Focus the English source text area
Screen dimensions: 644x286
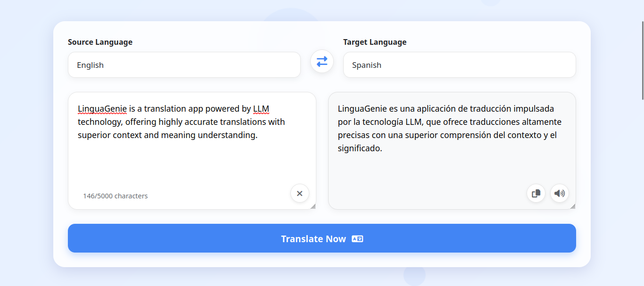[x=192, y=151]
